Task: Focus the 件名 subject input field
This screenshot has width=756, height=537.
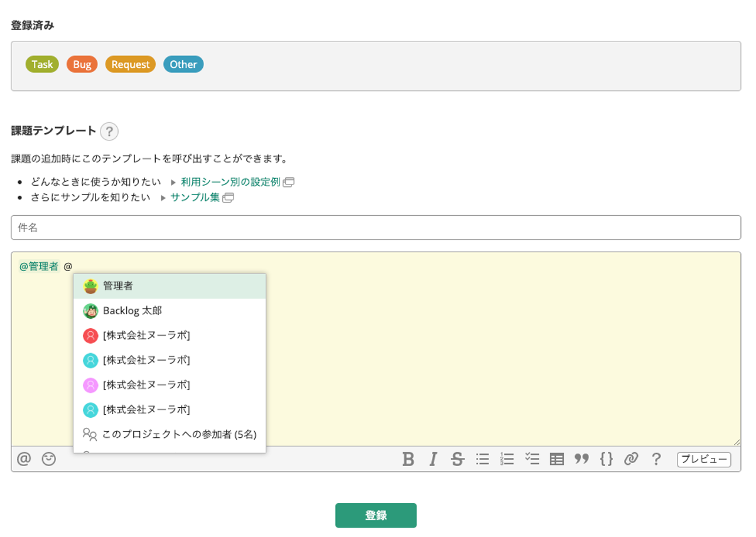Action: click(x=375, y=228)
